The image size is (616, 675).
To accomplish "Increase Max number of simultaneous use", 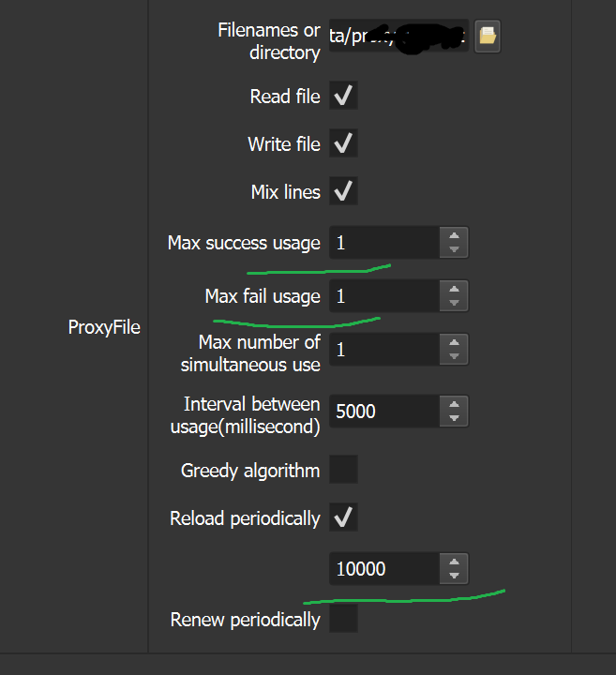I will tap(454, 343).
